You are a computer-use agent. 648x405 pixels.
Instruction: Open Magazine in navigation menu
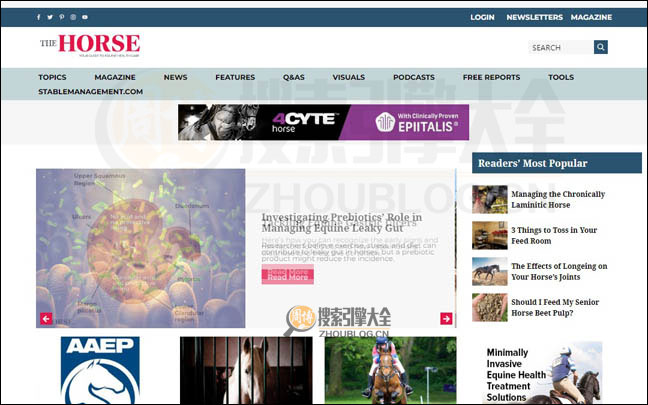pos(115,77)
